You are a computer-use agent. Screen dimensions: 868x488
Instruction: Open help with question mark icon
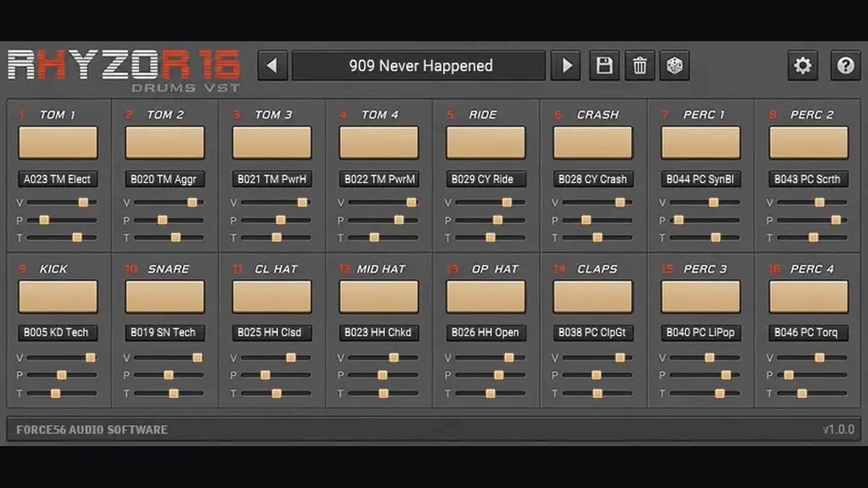pos(845,66)
